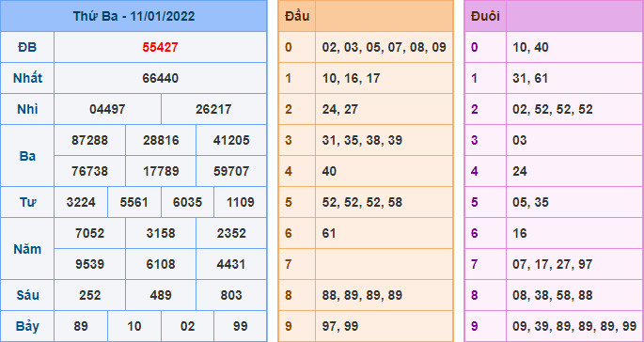This screenshot has width=644, height=342.
Task: Select third prize number 41205
Action: [x=231, y=140]
